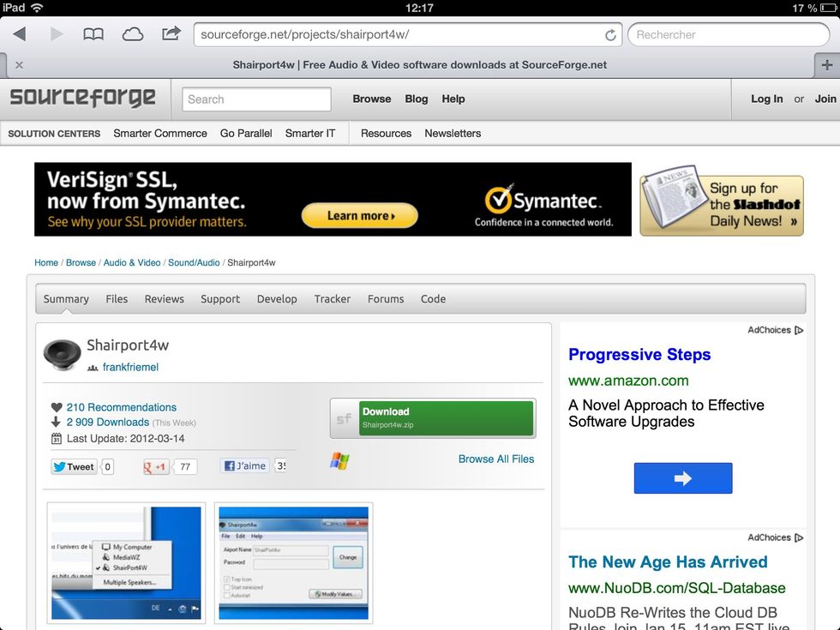Click the back navigation arrow in Safari
Screen dimensions: 840x630
pos(19,34)
